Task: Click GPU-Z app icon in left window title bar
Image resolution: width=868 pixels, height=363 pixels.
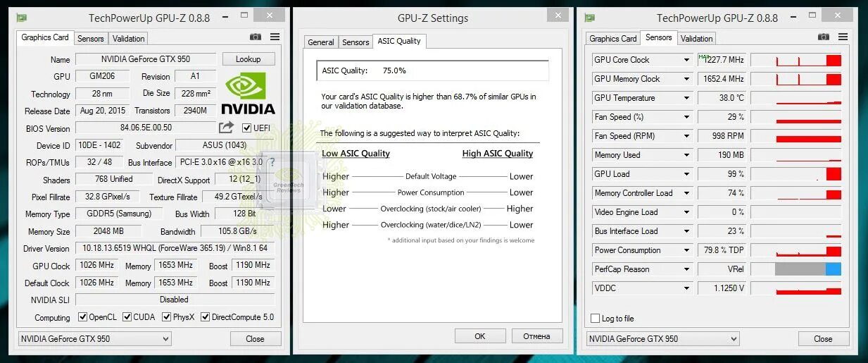Action: pos(23,18)
